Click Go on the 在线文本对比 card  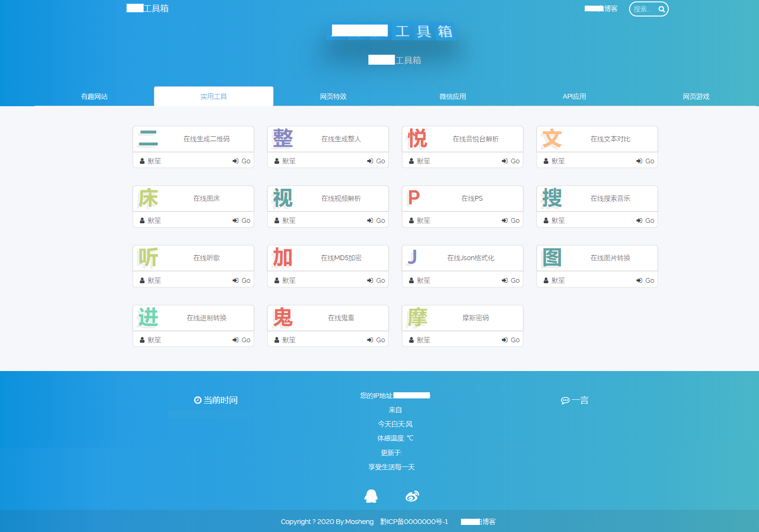pyautogui.click(x=645, y=161)
